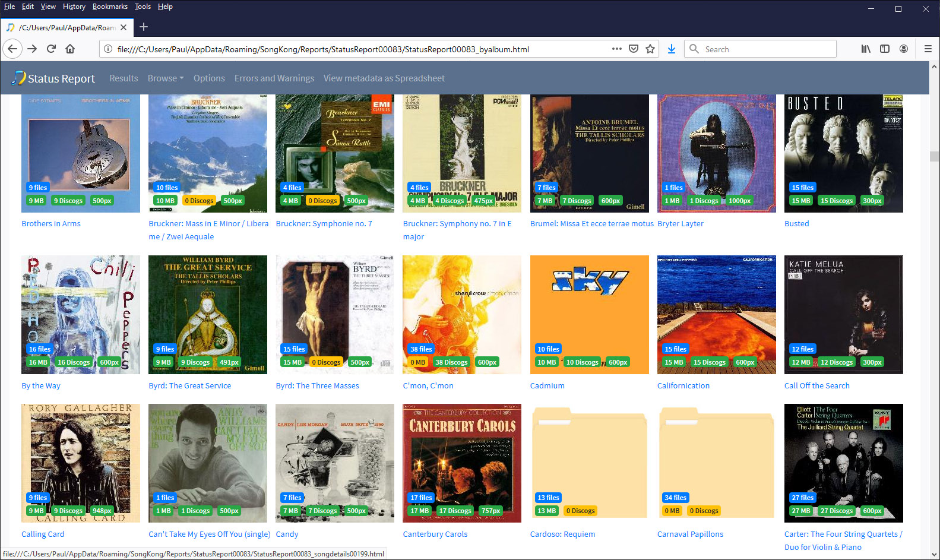940x560 pixels.
Task: Open the By the Way album link
Action: (x=41, y=386)
